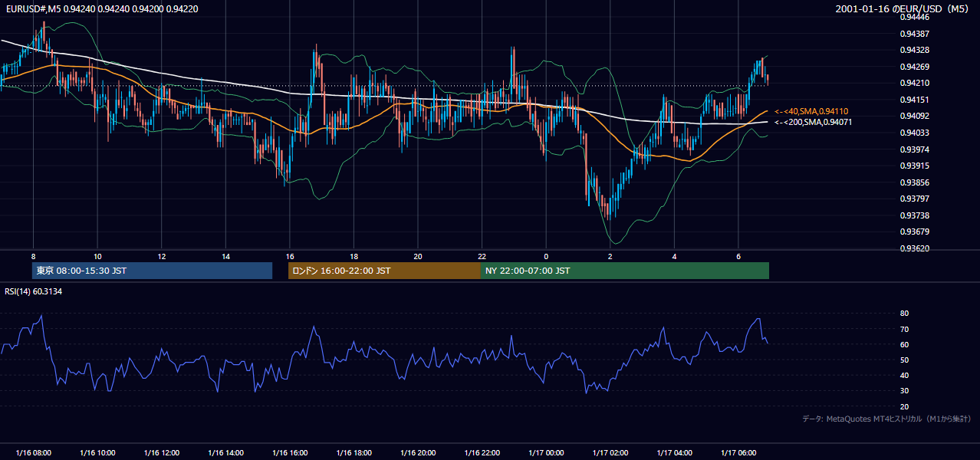Click price axis value 0.93679
The width and height of the screenshot is (980, 460).
pos(914,232)
